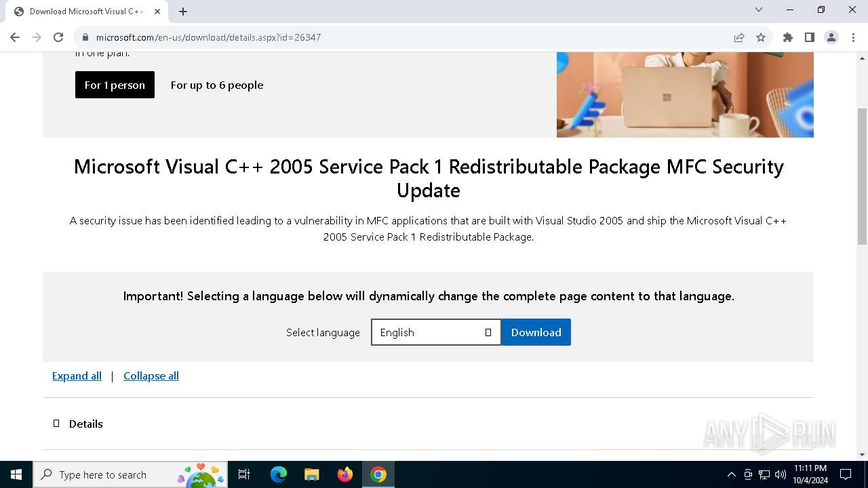Image resolution: width=868 pixels, height=488 pixels.
Task: Choose the For 1 person plan
Action: coord(115,85)
